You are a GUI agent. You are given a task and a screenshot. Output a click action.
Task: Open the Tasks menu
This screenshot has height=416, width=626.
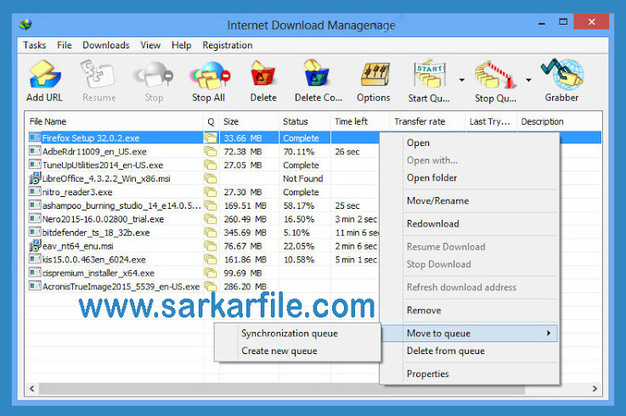click(34, 45)
